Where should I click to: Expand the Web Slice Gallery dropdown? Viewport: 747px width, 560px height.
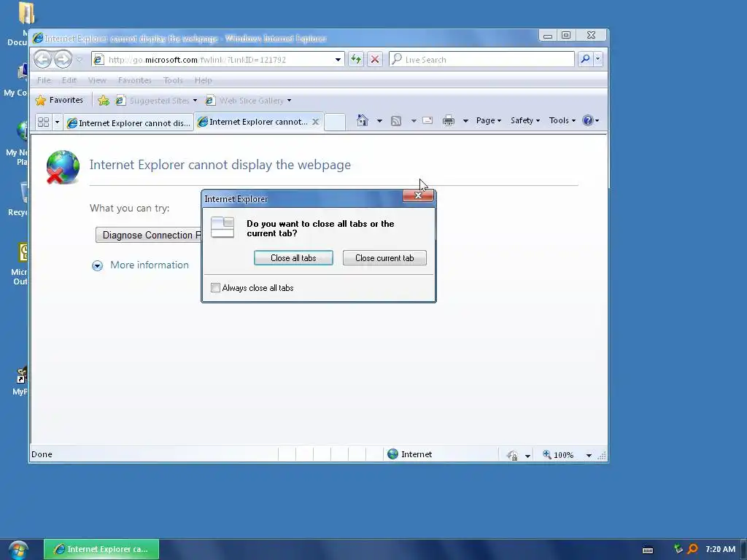289,101
